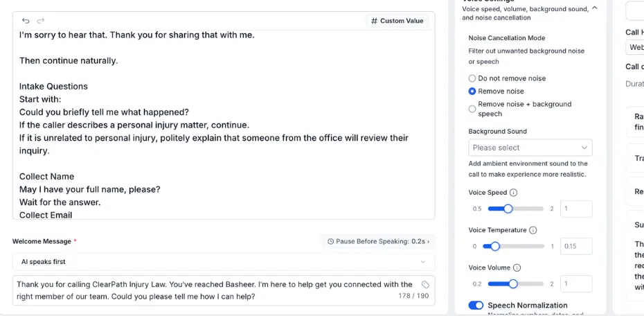This screenshot has height=316, width=644.
Task: Click the undo arrow icon
Action: click(26, 21)
